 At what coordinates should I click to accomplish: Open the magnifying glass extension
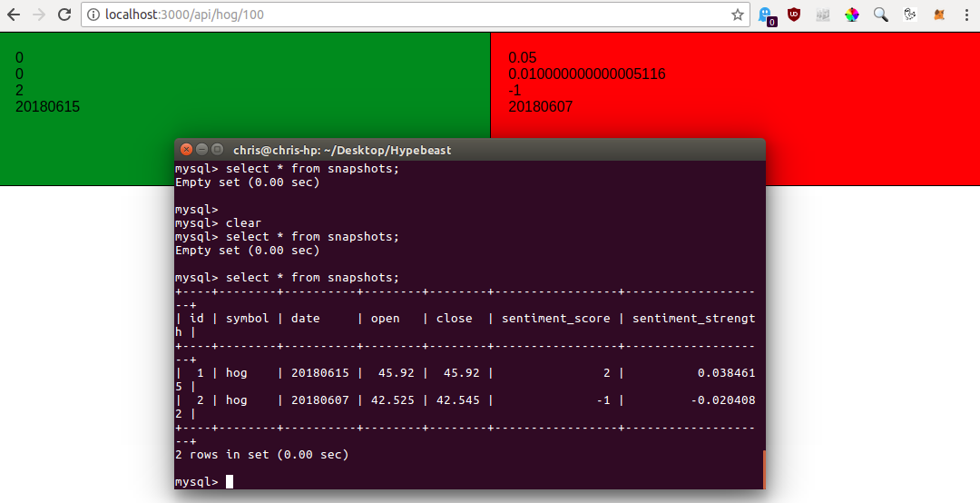coord(880,15)
